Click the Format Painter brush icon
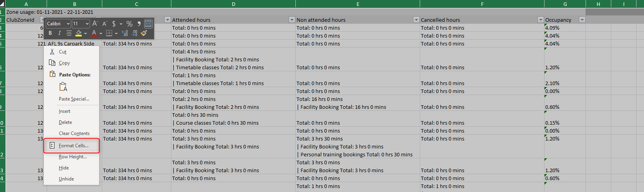This screenshot has width=644, height=192. (144, 33)
